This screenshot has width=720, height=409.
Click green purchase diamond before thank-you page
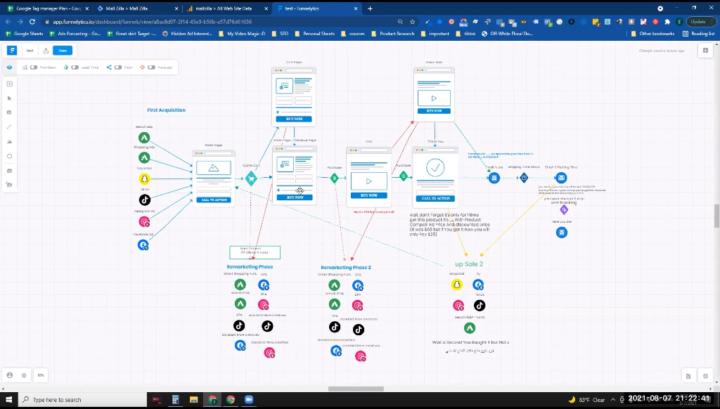(403, 176)
